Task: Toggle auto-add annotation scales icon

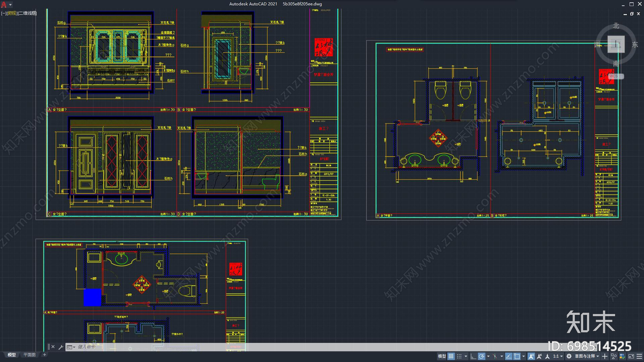Action: (x=539, y=356)
